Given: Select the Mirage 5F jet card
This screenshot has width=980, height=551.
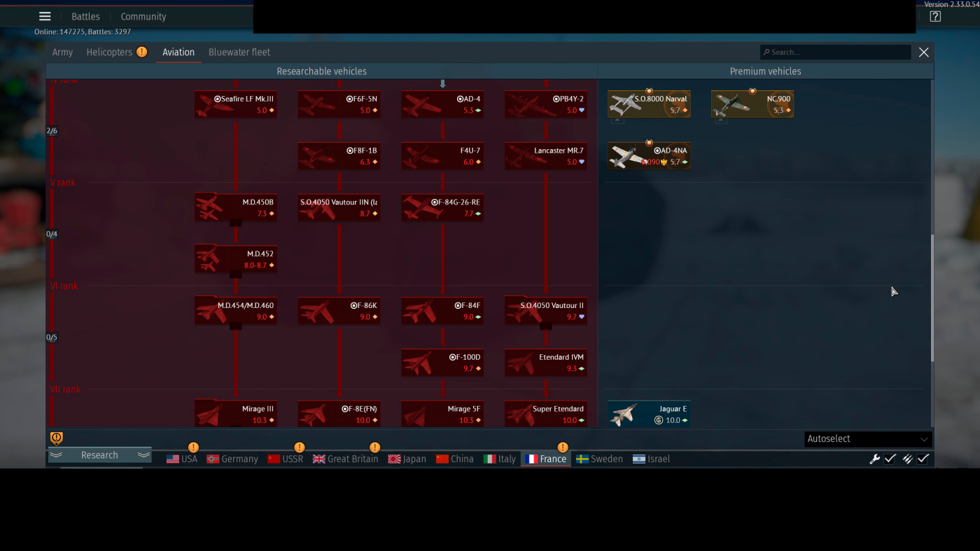Looking at the screenshot, I should (442, 414).
